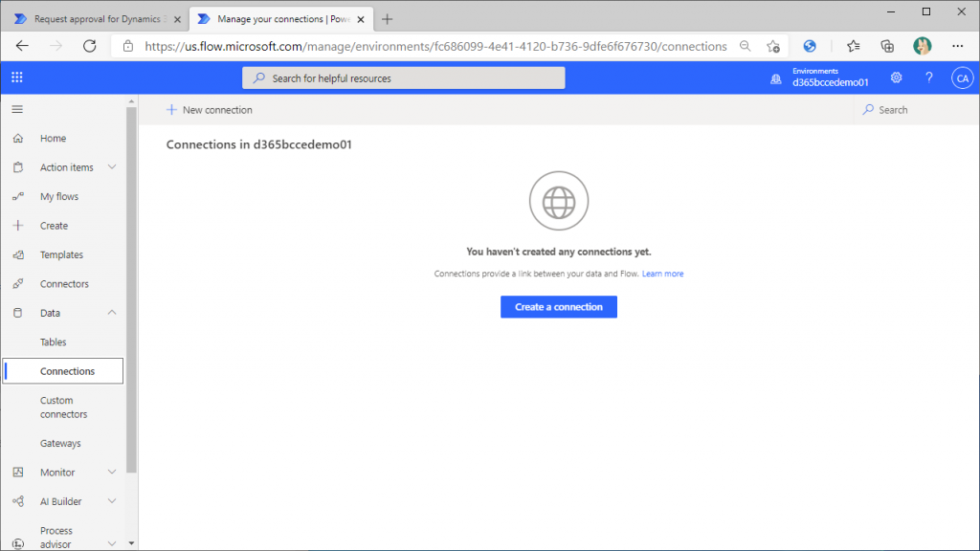The width and height of the screenshot is (980, 551).
Task: Click the sidebar scroll down arrow
Action: coord(131,543)
